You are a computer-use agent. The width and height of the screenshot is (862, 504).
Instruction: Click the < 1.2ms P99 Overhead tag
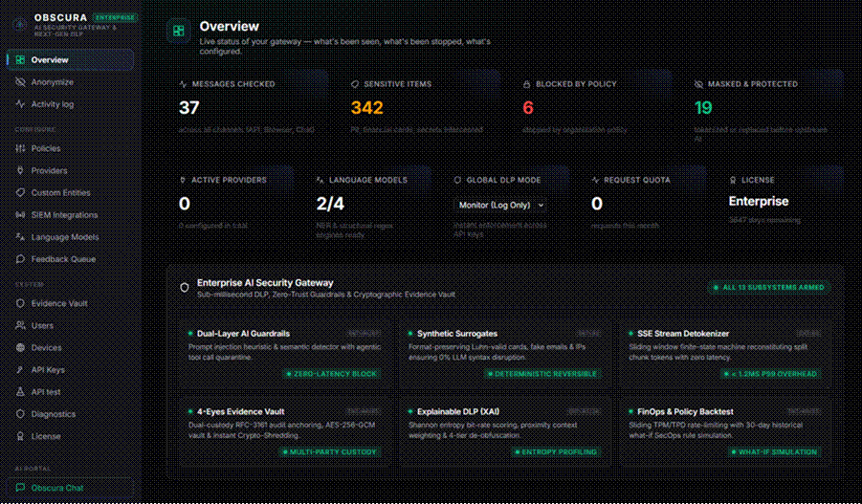[x=771, y=374]
